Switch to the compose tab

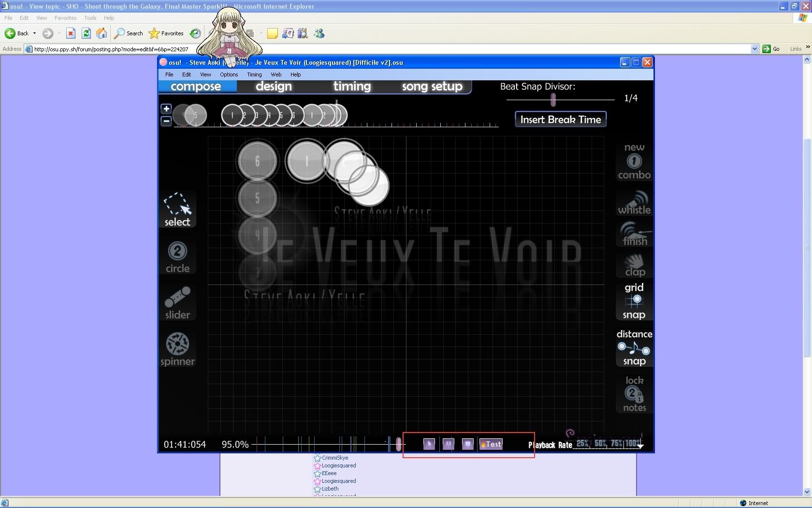(196, 86)
